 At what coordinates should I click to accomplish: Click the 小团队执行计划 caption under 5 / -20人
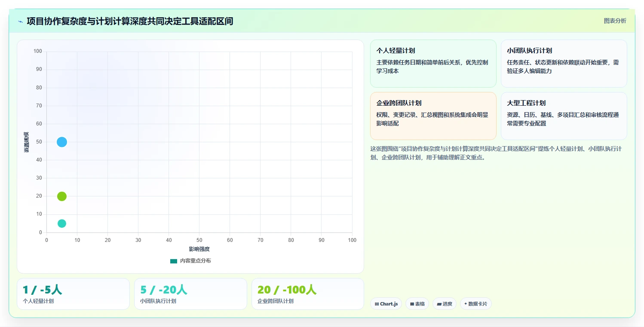pyautogui.click(x=158, y=301)
